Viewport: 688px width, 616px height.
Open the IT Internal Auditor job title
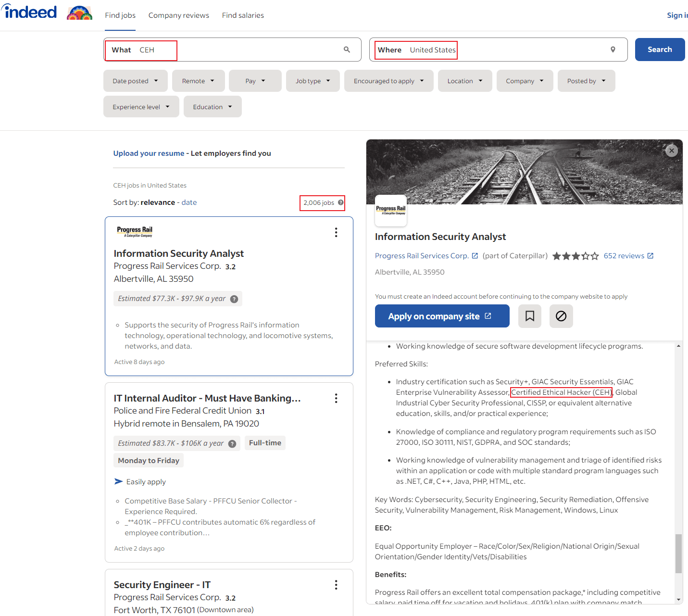pyautogui.click(x=207, y=398)
